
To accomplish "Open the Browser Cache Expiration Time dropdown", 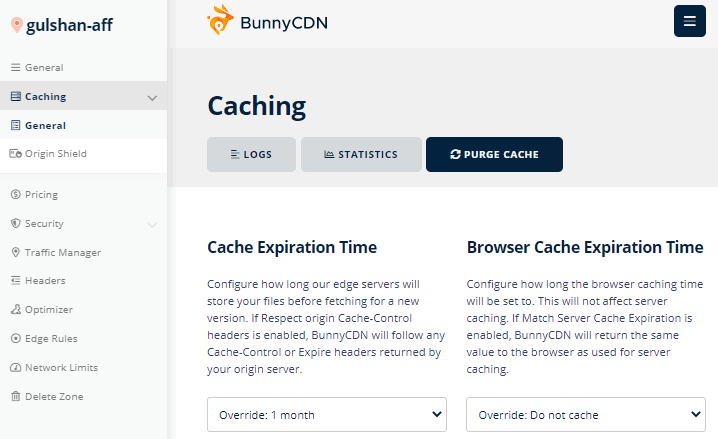I will click(x=586, y=414).
